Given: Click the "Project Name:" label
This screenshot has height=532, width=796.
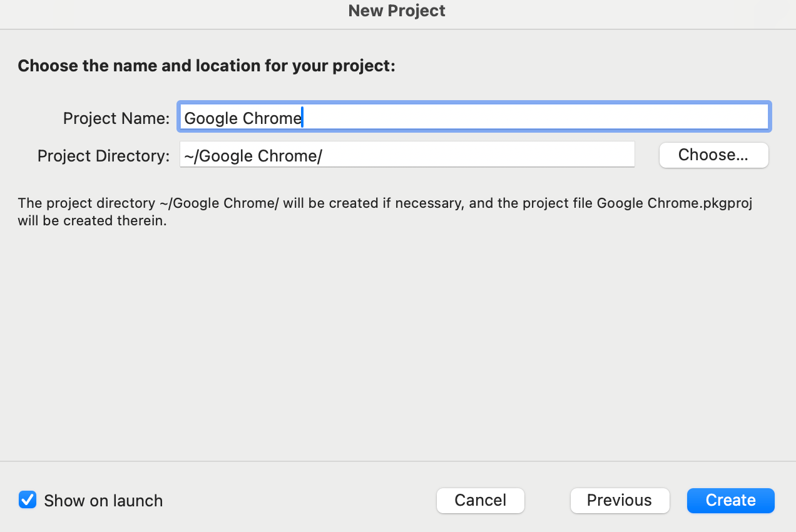Looking at the screenshot, I should 116,118.
